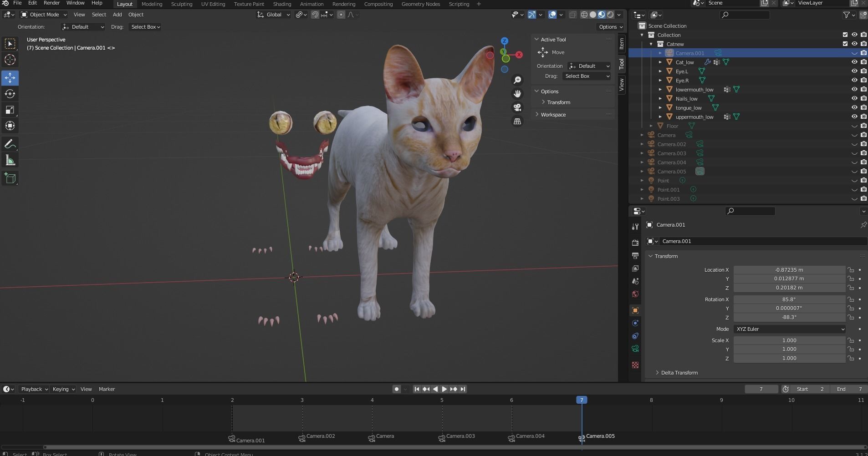Viewport: 868px width, 456px height.
Task: Switch to Sculpting workspace tab
Action: [181, 4]
